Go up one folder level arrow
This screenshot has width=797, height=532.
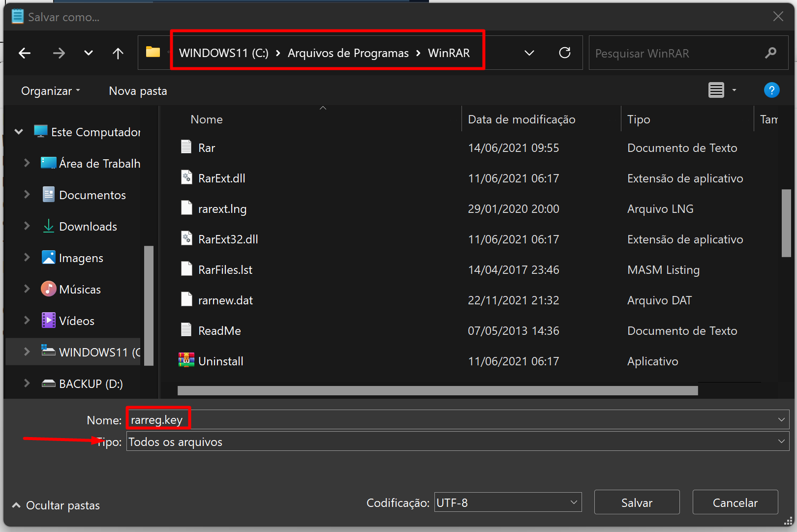[x=118, y=53]
